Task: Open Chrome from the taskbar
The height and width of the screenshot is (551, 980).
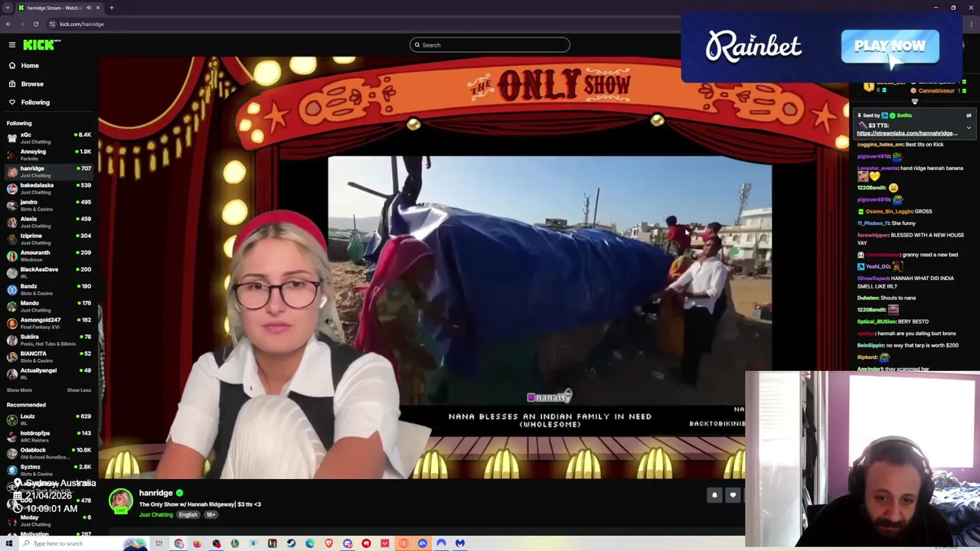Action: click(x=178, y=543)
